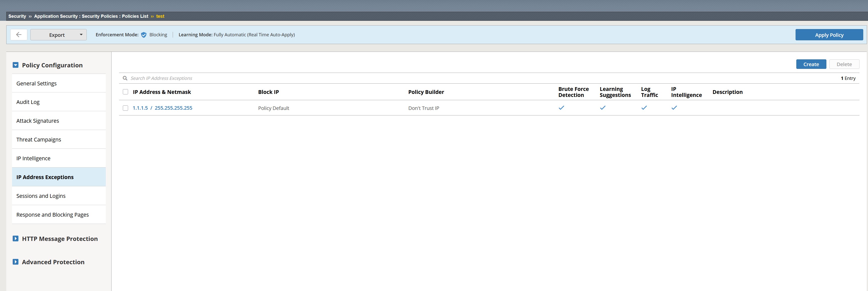Click the Create button
This screenshot has height=291, width=868.
[811, 64]
